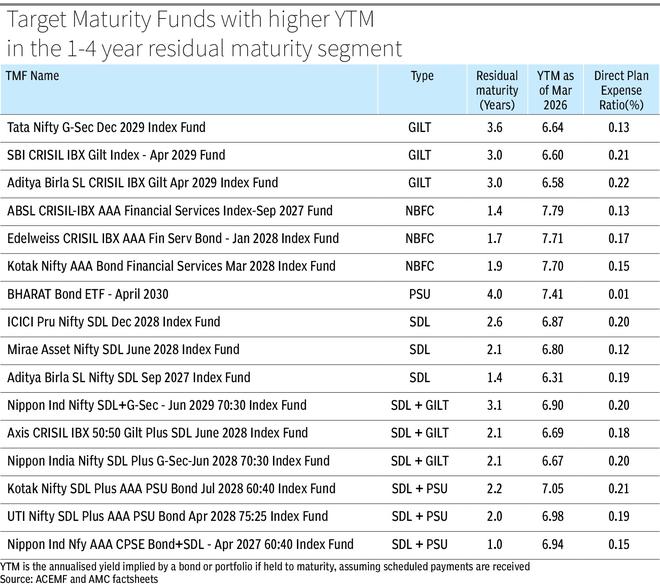Click the 7.79 YTM value for ABSL fund
Viewport: 660px width, 585px height.
pos(557,211)
